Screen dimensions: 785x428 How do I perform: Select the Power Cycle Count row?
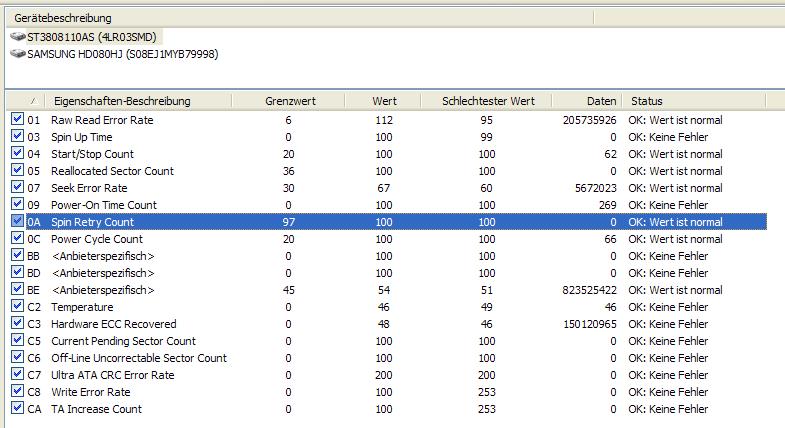pos(388,239)
